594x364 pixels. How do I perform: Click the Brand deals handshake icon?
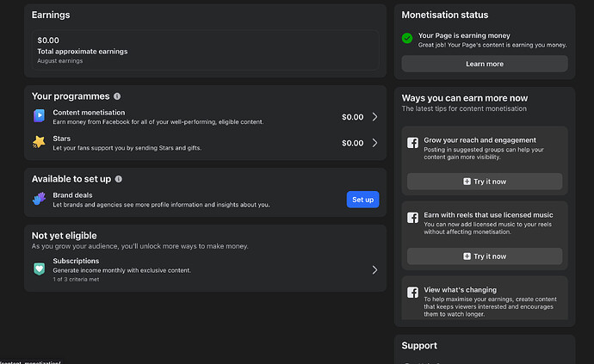(39, 199)
